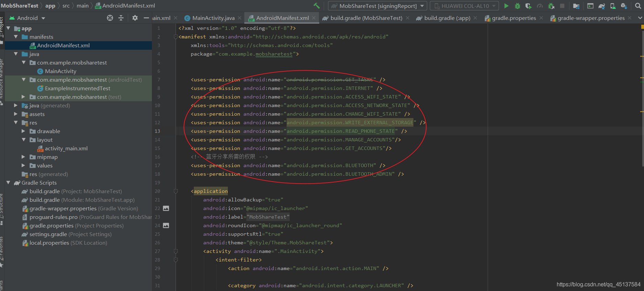Run the app with the green play icon
The image size is (644, 291).
tap(506, 6)
